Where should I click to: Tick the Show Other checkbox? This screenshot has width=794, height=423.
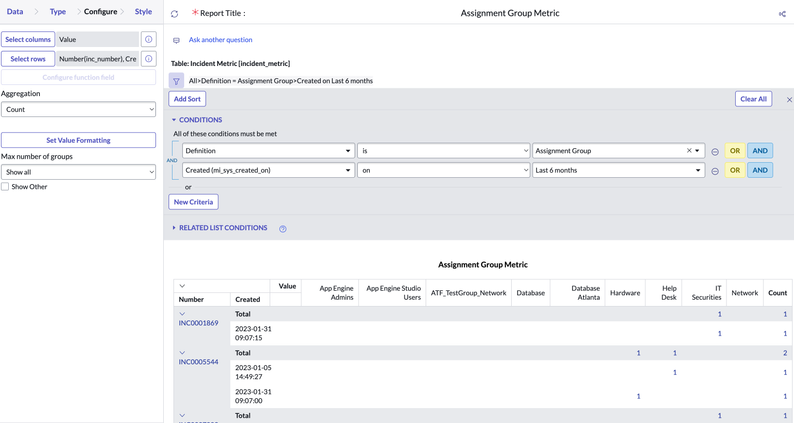[5, 186]
